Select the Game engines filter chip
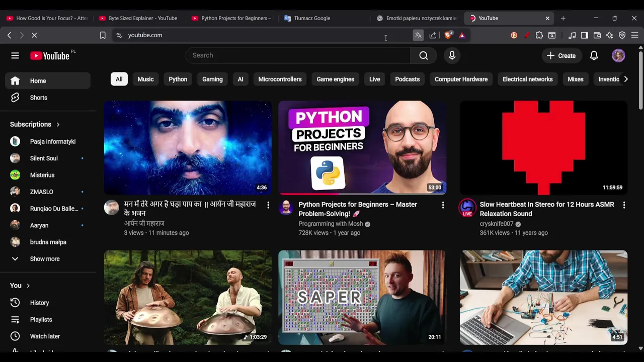Screen dimensions: 644x362 click(336, 79)
